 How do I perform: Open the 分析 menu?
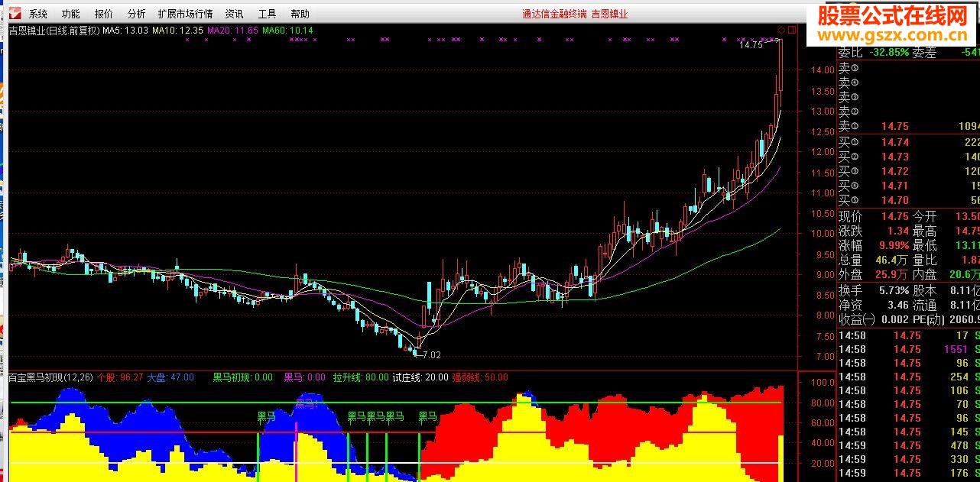tap(136, 14)
